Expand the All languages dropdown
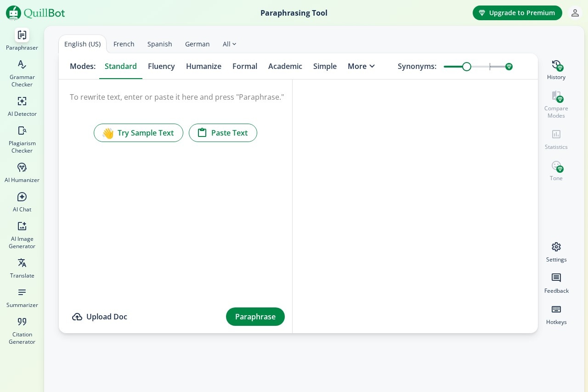This screenshot has height=392, width=588. [229, 44]
